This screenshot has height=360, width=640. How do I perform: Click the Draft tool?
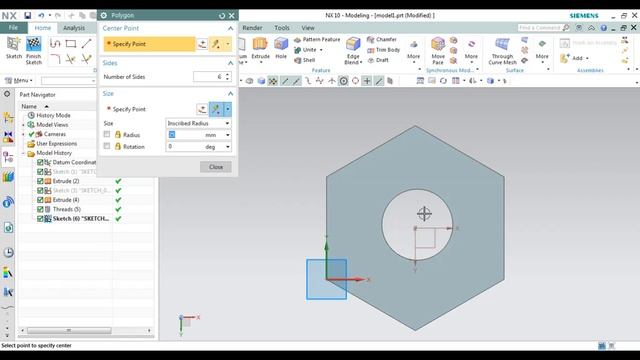tap(378, 60)
